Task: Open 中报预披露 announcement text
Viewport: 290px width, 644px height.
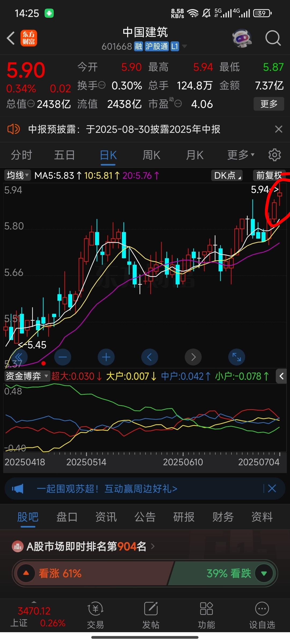Action: pos(124,129)
